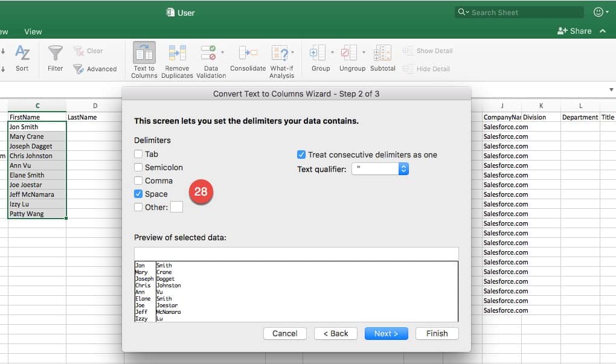Click the smiley feedback icon
Screen dimensions: 616x364
(598, 12)
